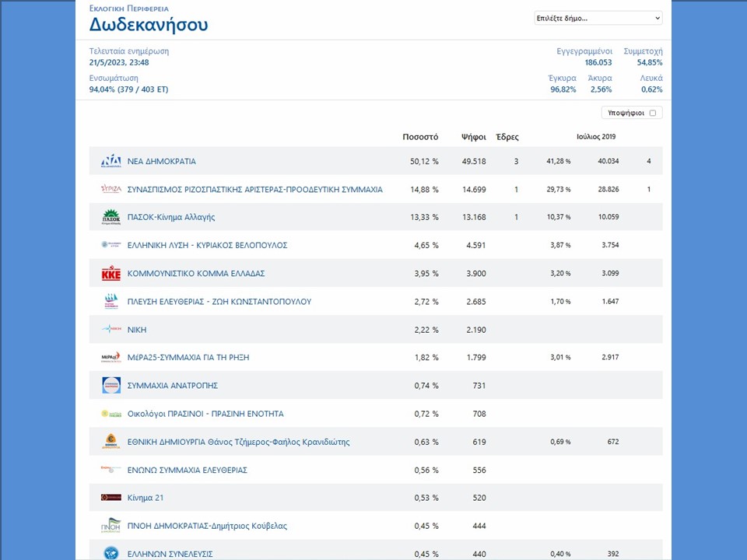Click the ΣΥΡΙΖΑ party logo
747x560 pixels.
click(x=111, y=189)
